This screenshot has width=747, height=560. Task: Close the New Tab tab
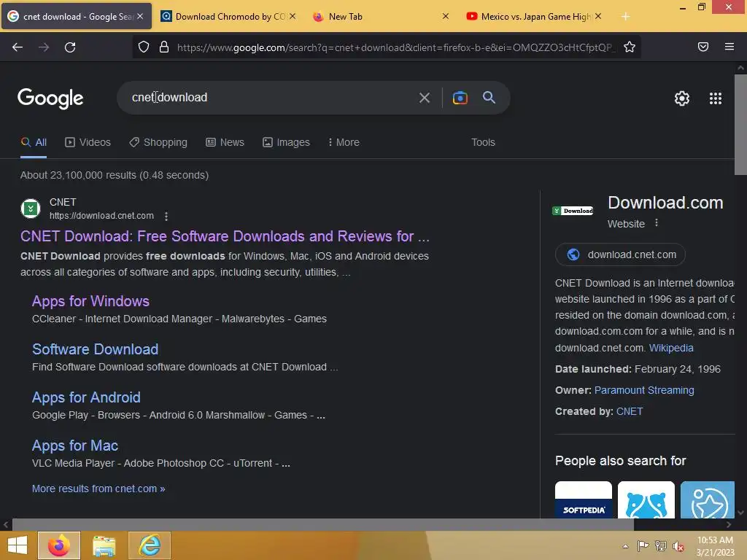445,16
